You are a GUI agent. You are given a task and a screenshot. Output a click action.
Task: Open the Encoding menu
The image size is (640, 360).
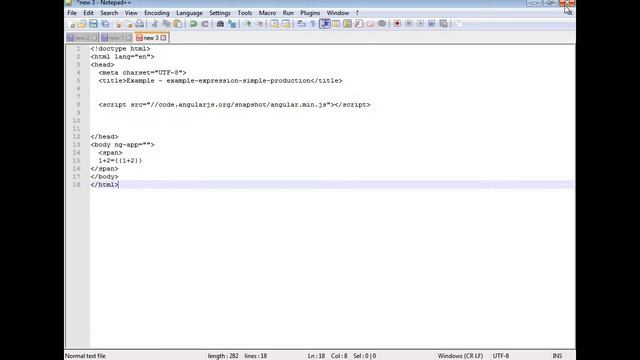157,13
